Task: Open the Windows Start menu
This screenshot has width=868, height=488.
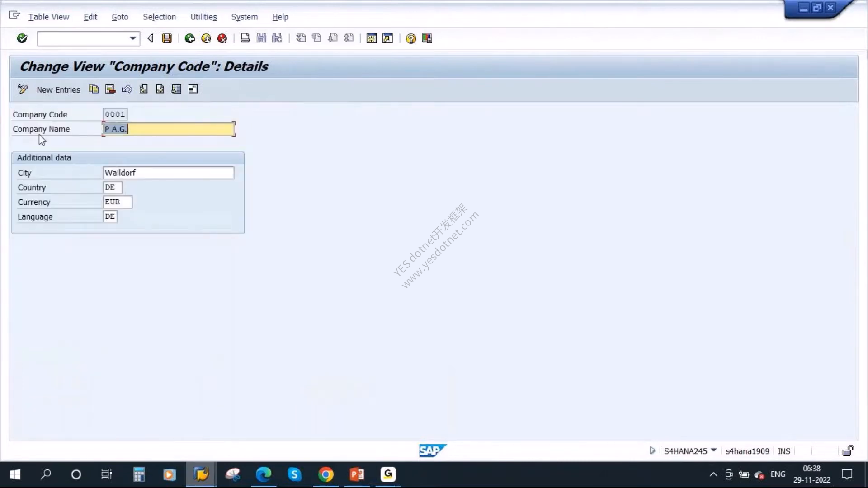Action: point(15,474)
